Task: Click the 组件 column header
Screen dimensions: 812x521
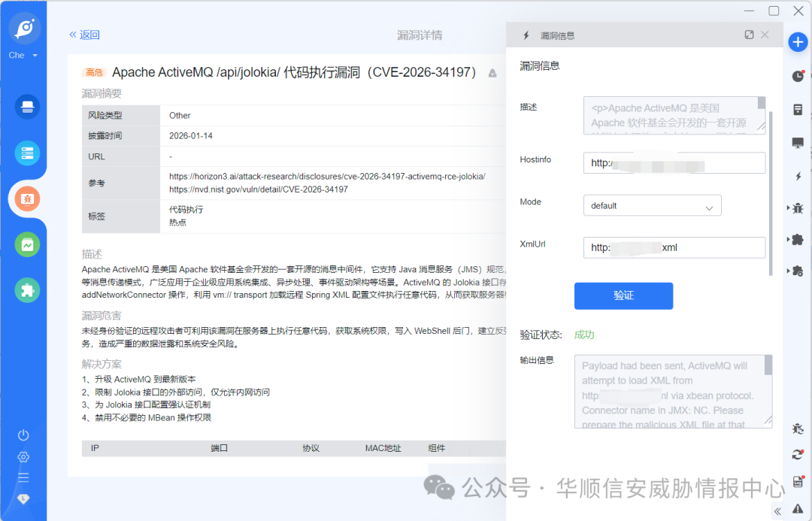Action: pyautogui.click(x=436, y=448)
